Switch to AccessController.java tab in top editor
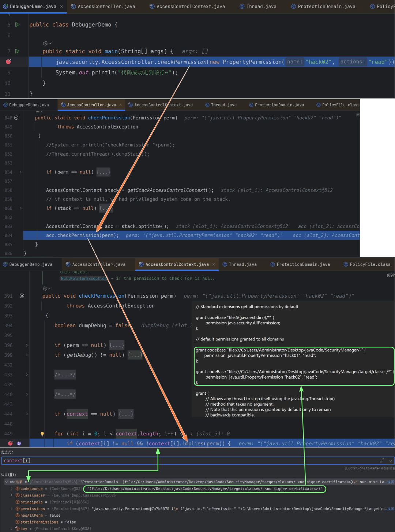 click(x=103, y=6)
